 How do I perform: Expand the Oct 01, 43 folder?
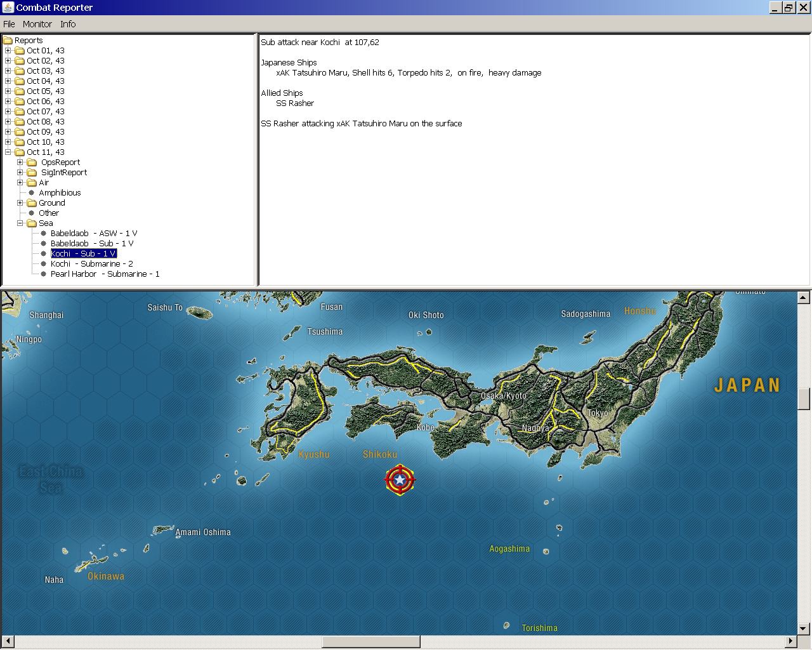(x=8, y=51)
